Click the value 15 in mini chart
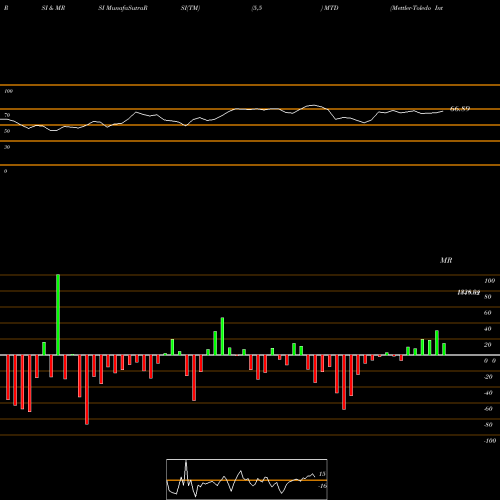 point(322,474)
